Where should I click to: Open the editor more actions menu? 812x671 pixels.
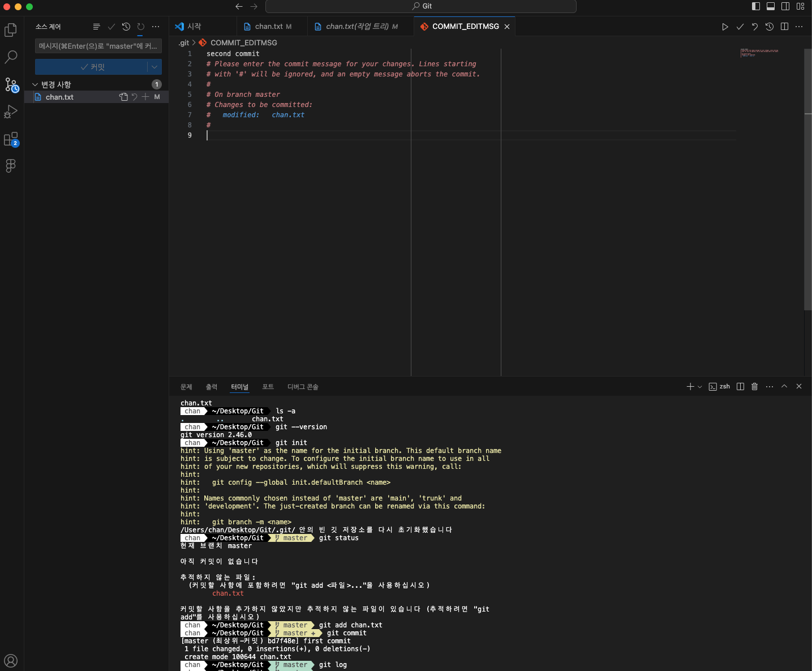point(799,27)
